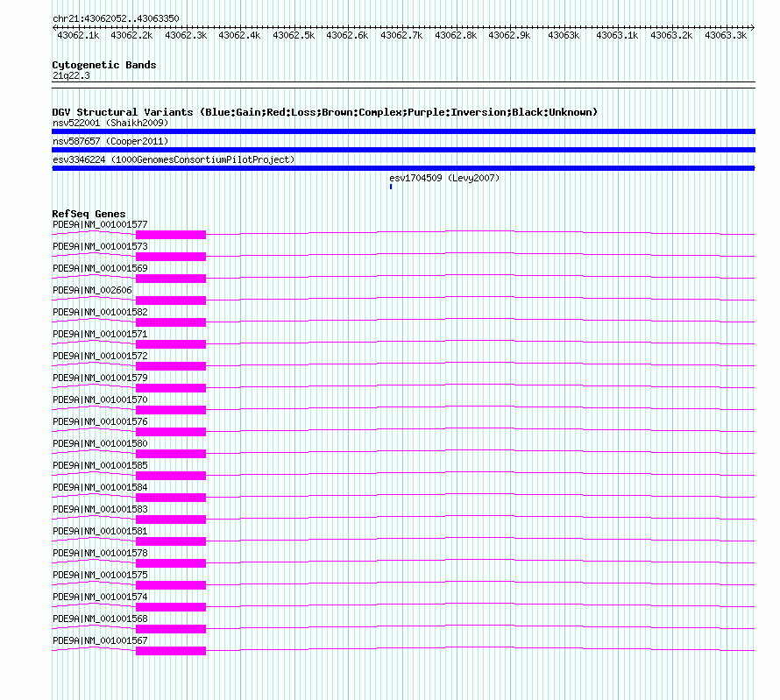Click the PDE9A|NM_001001583 transcript label
Image resolution: width=780 pixels, height=700 pixels.
click(x=100, y=509)
